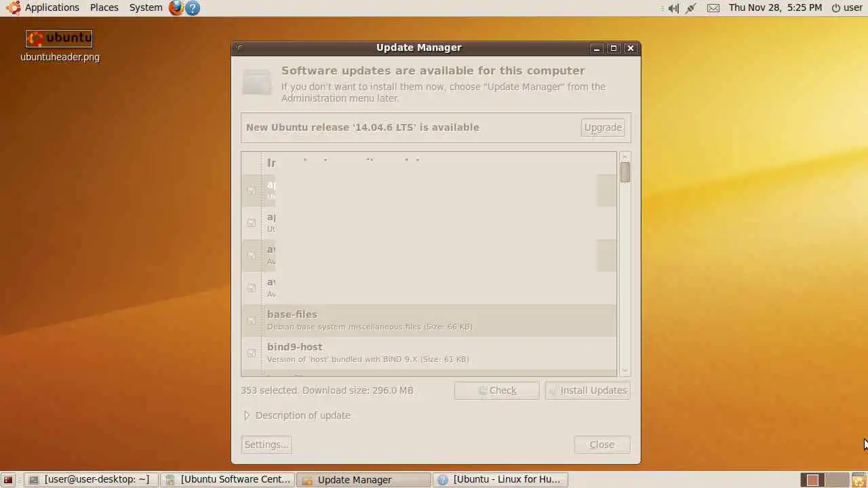Screen dimensions: 868x488
Task: Click the Check button
Action: [x=497, y=390]
